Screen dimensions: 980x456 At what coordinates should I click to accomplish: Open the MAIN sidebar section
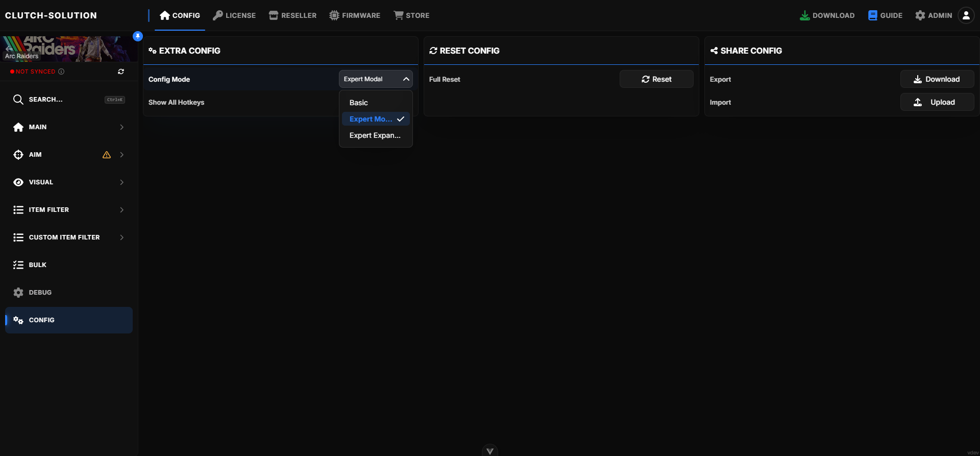pyautogui.click(x=69, y=127)
